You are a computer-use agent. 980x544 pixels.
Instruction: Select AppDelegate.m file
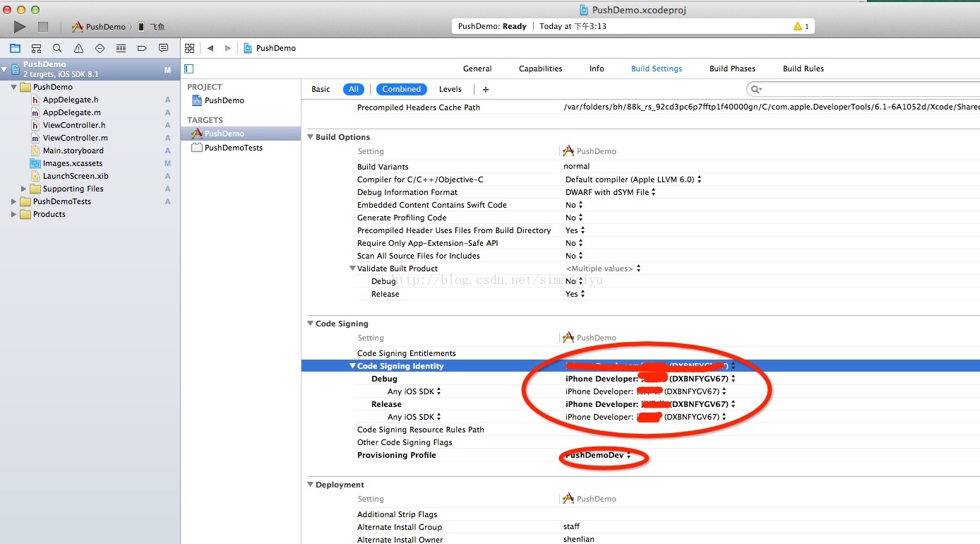pos(71,112)
